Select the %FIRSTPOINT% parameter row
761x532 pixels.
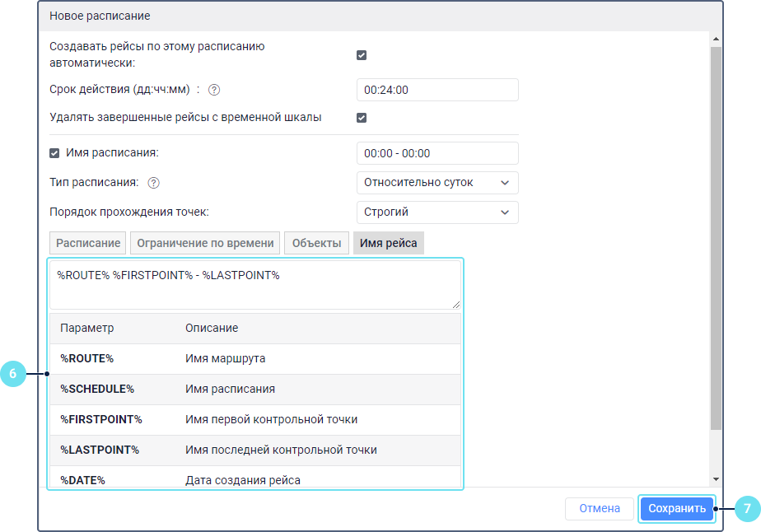pos(255,419)
